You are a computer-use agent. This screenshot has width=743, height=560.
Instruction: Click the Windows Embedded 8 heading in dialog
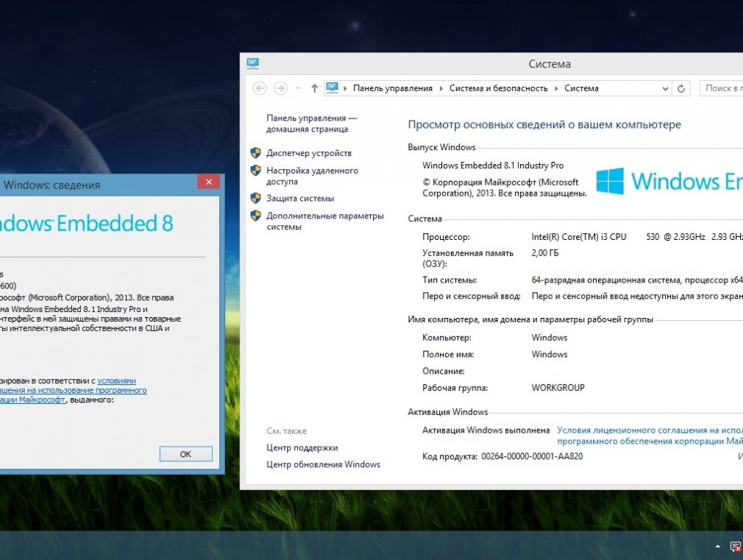tap(87, 223)
